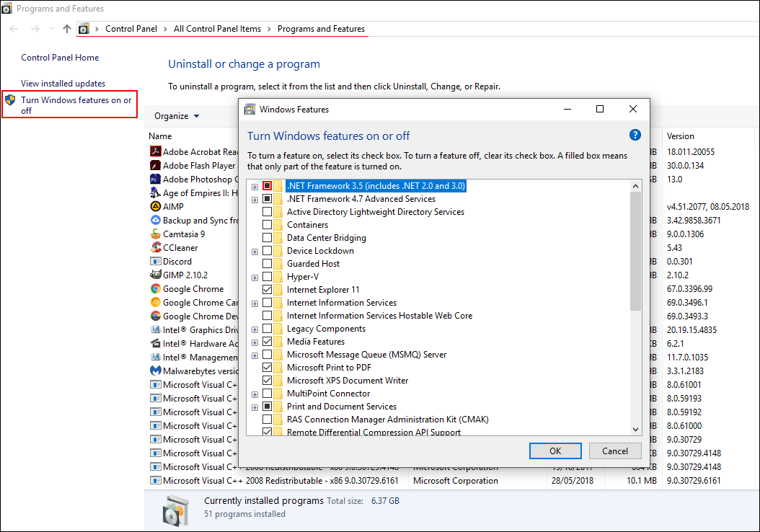This screenshot has width=760, height=532.
Task: Uncheck Microsoft XPS Document Writer
Action: pos(267,381)
